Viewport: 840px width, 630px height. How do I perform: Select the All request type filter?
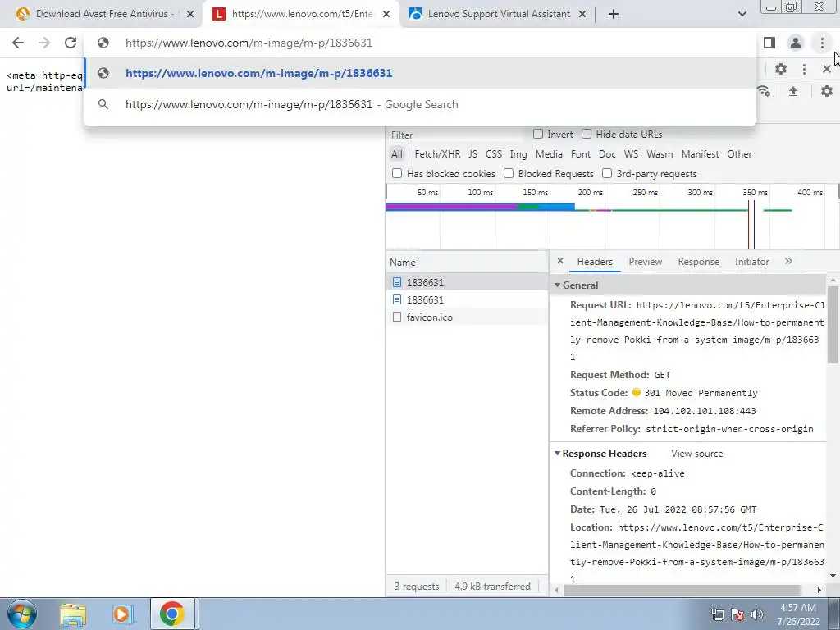click(x=396, y=154)
